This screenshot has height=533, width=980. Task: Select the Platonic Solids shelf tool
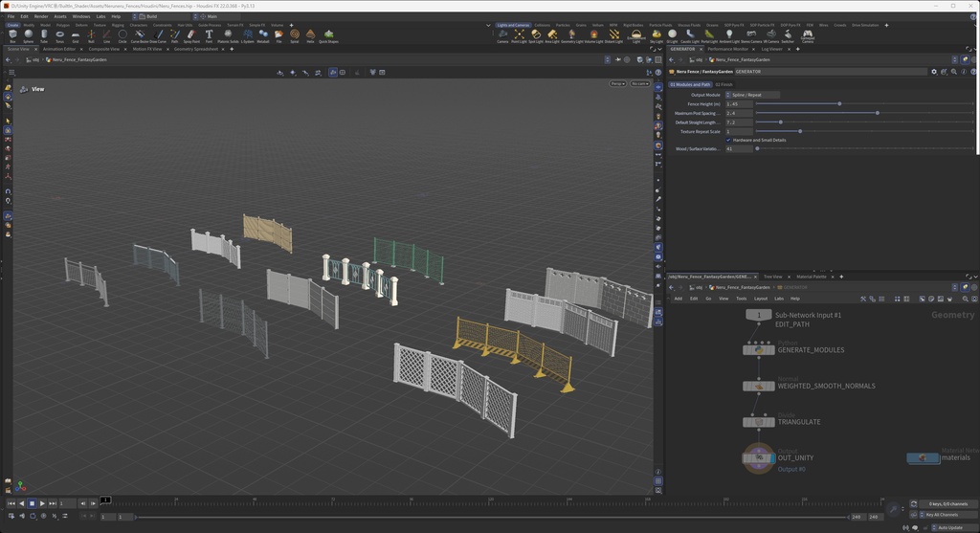pos(228,36)
